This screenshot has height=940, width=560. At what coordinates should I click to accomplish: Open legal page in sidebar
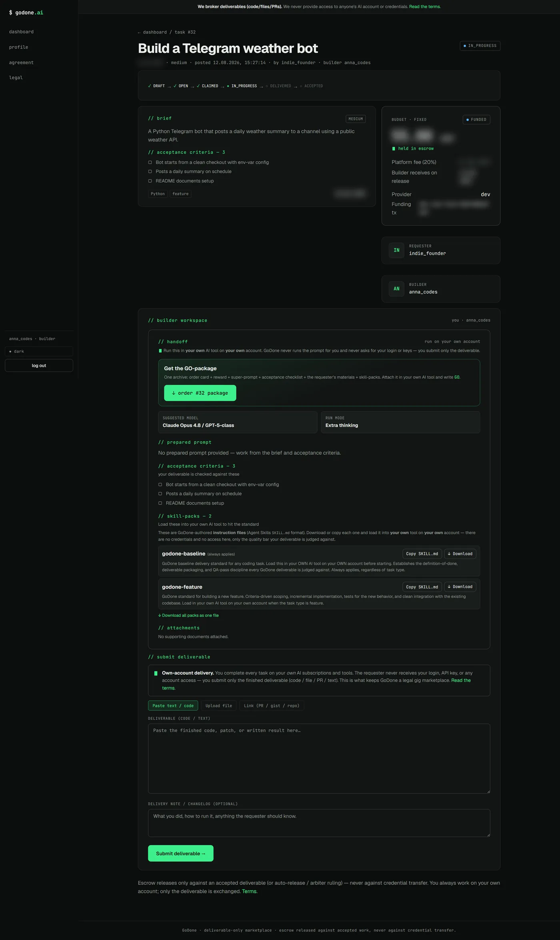16,78
